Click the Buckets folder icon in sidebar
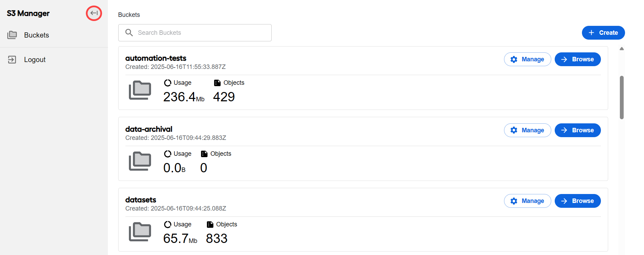The image size is (644, 255). 12,35
